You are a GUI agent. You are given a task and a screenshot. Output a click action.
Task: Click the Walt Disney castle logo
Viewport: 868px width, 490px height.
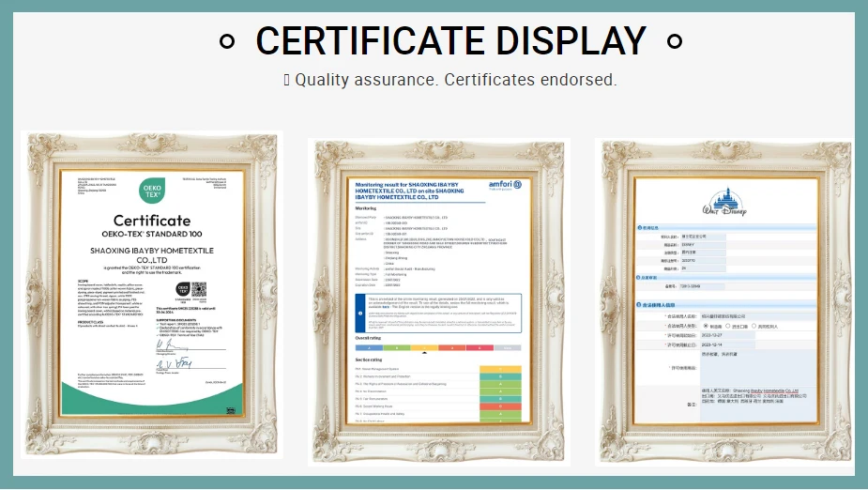tap(725, 202)
